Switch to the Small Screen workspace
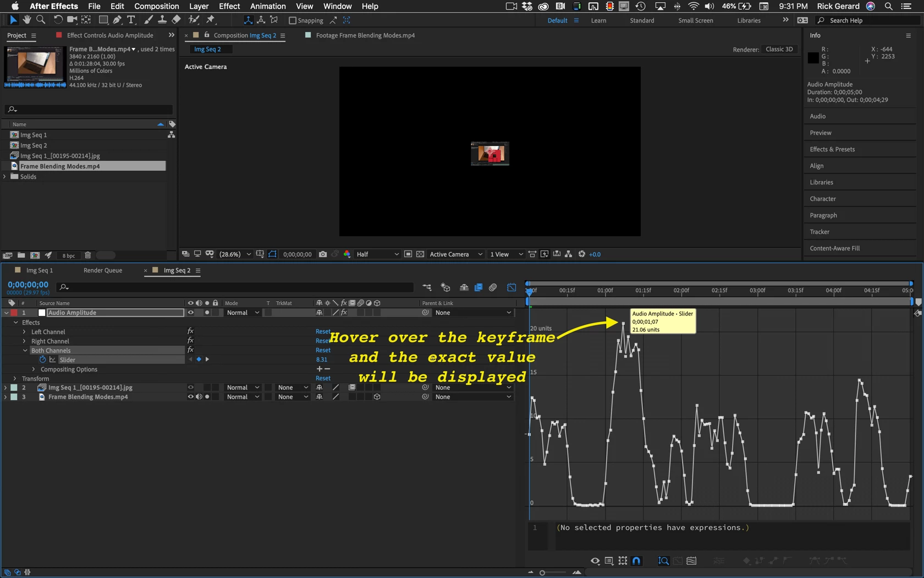This screenshot has width=924, height=578. point(696,20)
